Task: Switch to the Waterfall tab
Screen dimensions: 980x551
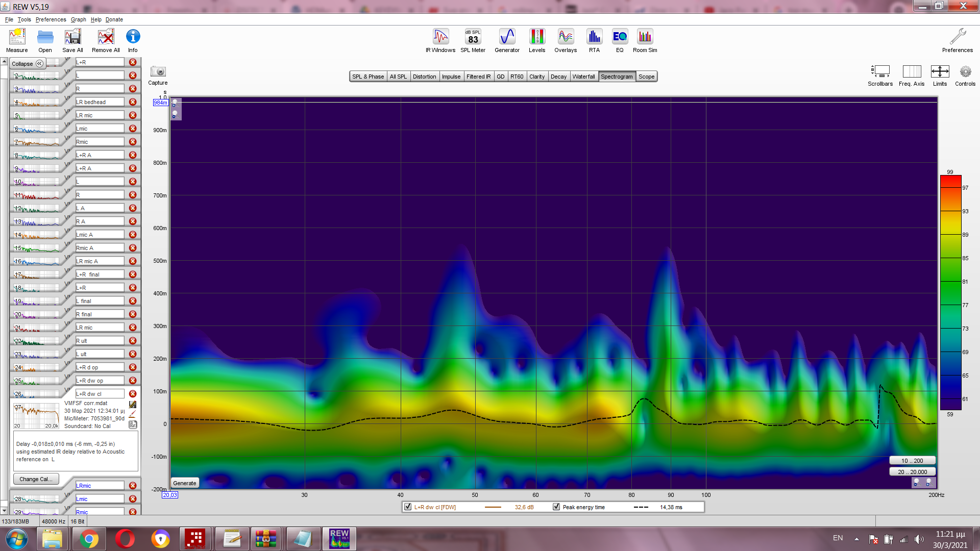Action: 583,77
